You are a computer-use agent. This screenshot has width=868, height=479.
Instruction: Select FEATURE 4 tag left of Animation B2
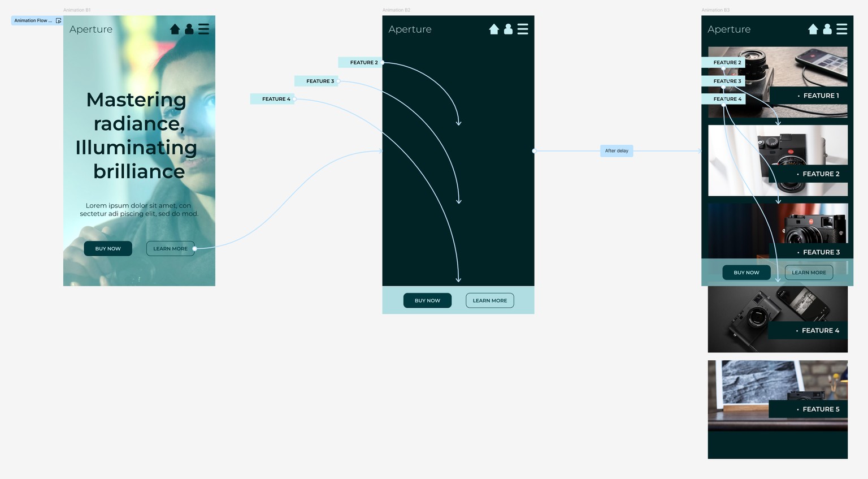(272, 99)
